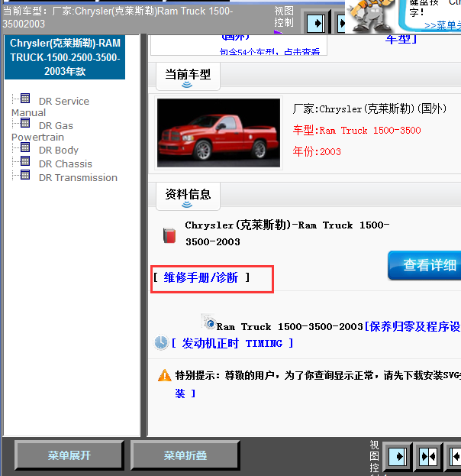Click the 年份:2003 text
This screenshot has height=476, width=461.
317,151
